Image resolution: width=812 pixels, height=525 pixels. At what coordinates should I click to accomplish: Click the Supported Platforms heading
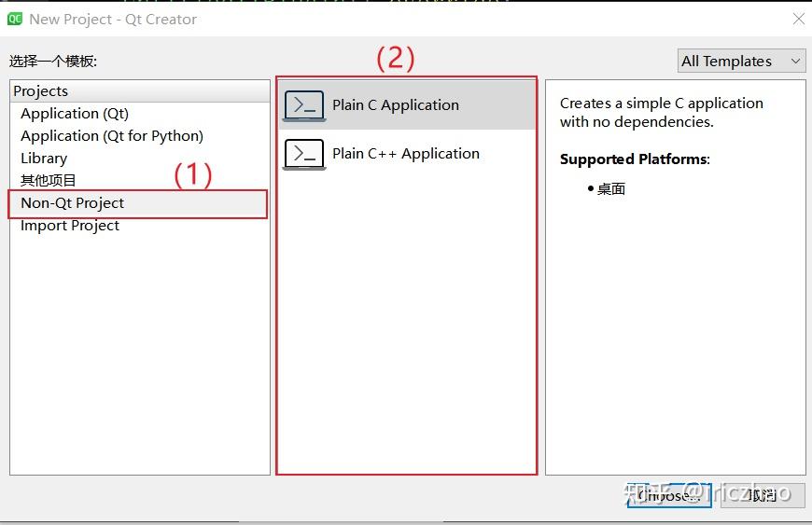pyautogui.click(x=635, y=159)
